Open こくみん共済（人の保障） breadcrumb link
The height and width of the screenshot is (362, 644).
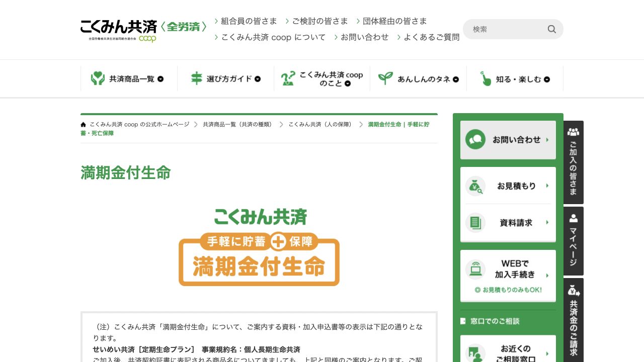pyautogui.click(x=320, y=124)
